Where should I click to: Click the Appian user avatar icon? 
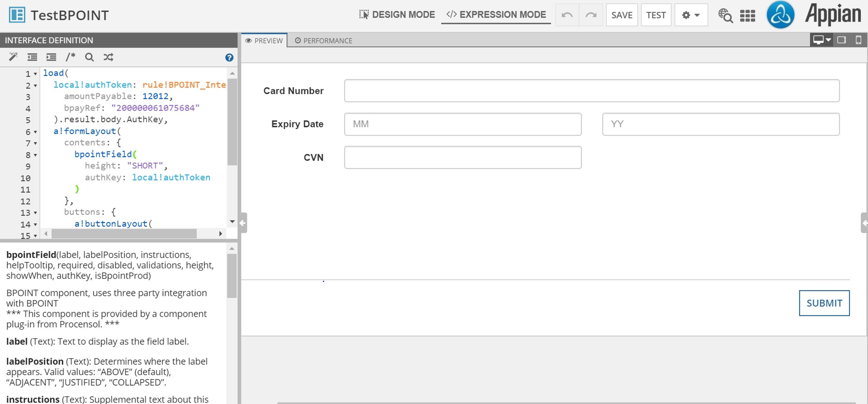click(x=780, y=15)
